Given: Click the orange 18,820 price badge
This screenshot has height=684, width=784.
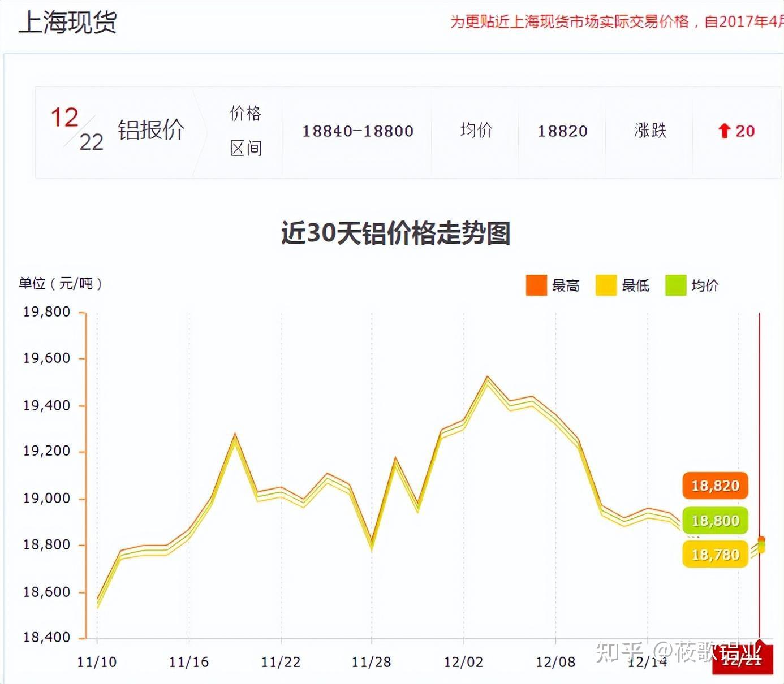Looking at the screenshot, I should (714, 485).
